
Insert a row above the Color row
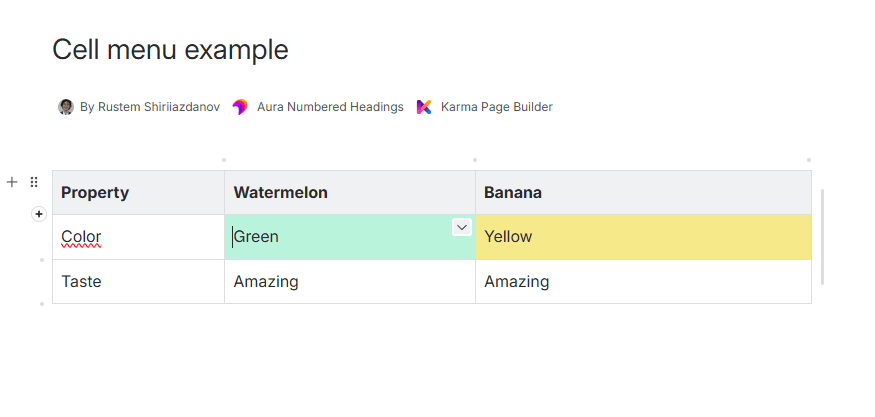(x=39, y=214)
